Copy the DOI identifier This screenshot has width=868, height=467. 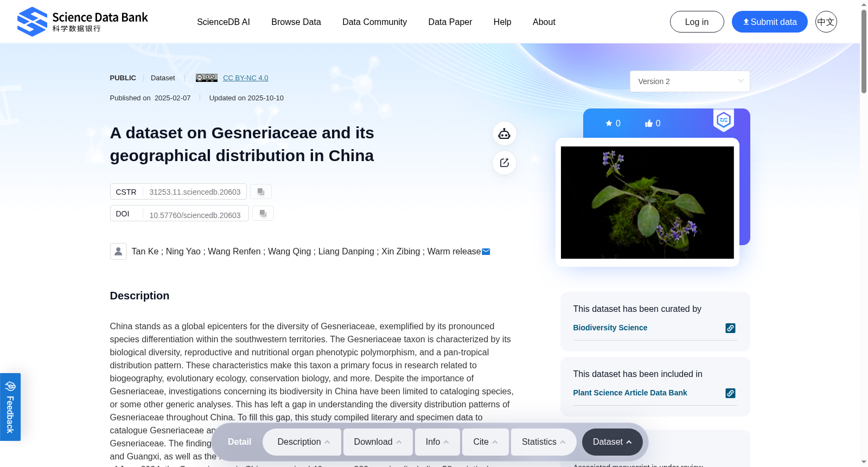click(x=263, y=213)
